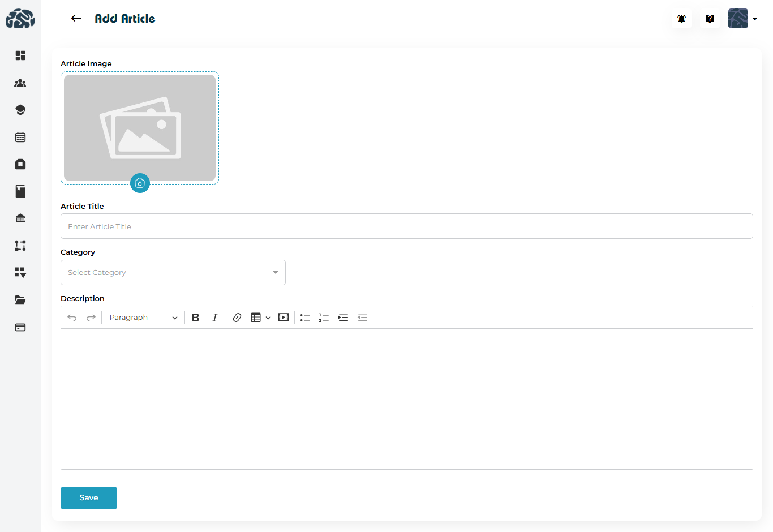Open the calendar icon in sidebar
Screen dimensions: 773x532
(20, 137)
